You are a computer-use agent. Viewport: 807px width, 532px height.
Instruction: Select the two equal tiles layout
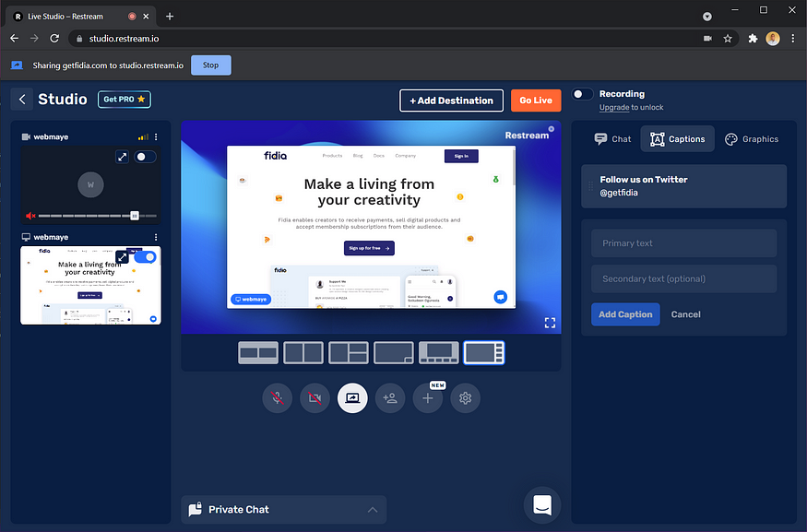pyautogui.click(x=258, y=353)
